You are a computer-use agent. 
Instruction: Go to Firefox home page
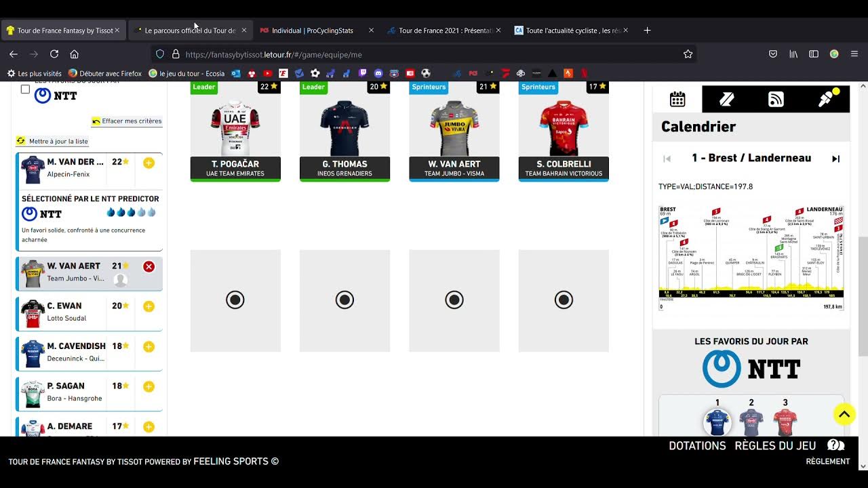75,54
